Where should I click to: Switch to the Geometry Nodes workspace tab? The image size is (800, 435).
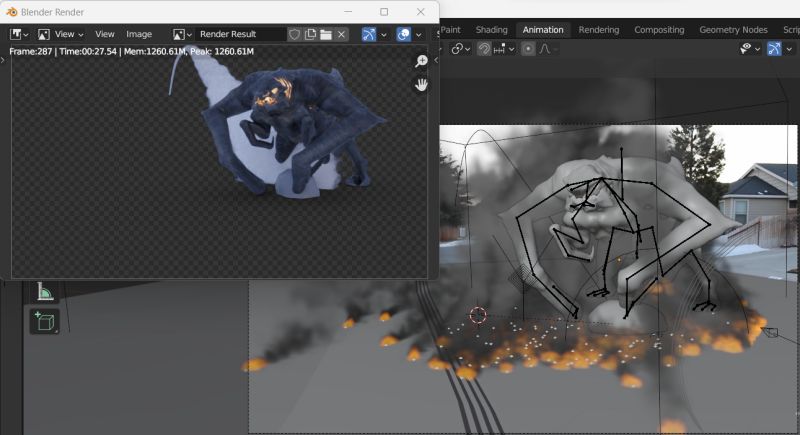point(733,30)
